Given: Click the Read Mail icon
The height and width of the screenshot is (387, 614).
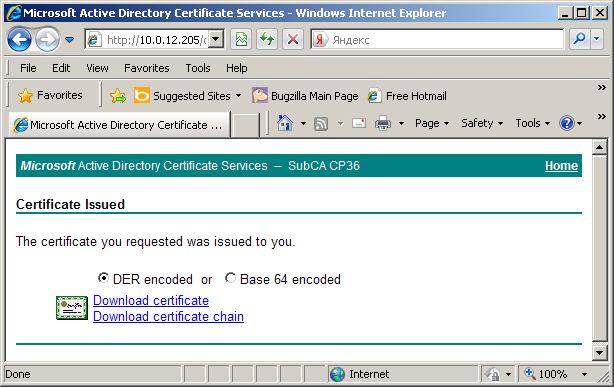Looking at the screenshot, I should click(359, 124).
